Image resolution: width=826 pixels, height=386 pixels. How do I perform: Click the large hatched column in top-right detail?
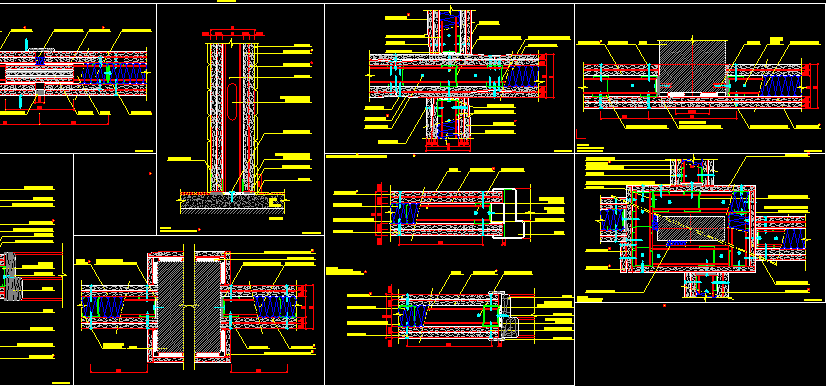tap(693, 65)
